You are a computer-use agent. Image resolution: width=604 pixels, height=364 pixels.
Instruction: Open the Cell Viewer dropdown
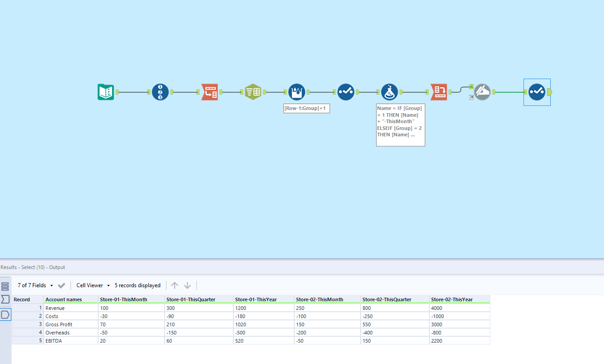[107, 285]
